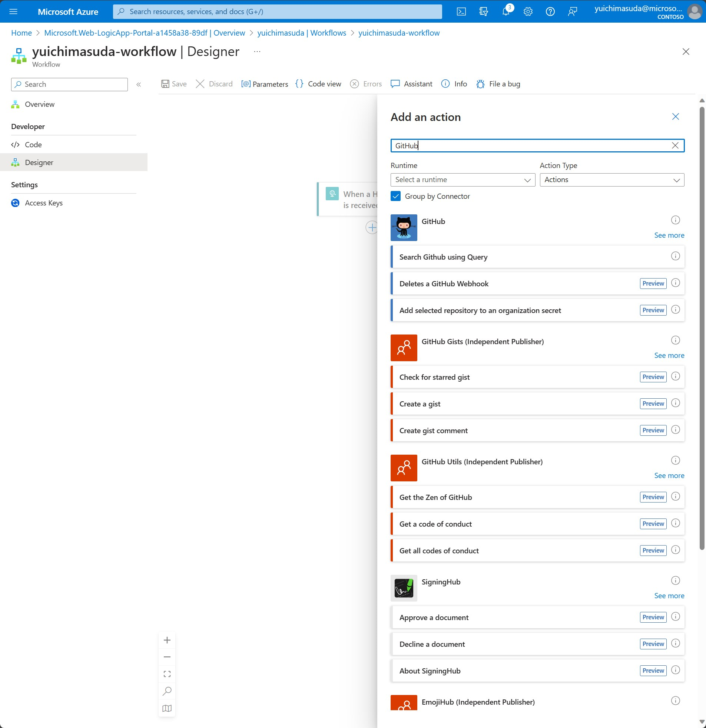This screenshot has width=706, height=728.
Task: See more SigningHub actions
Action: pos(669,596)
